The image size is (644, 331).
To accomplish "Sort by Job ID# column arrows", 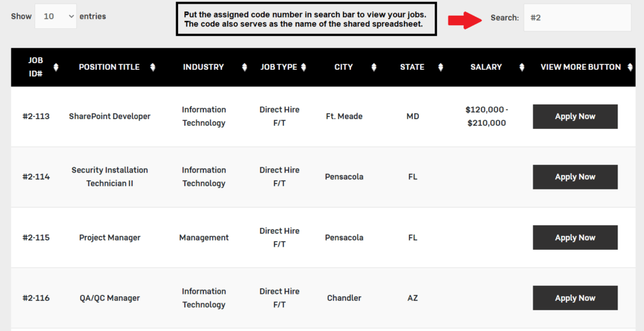I will 56,67.
